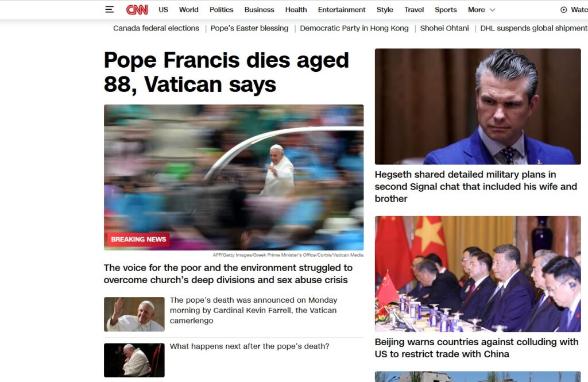
Task: Expand the More dropdown chevron
Action: coord(492,10)
